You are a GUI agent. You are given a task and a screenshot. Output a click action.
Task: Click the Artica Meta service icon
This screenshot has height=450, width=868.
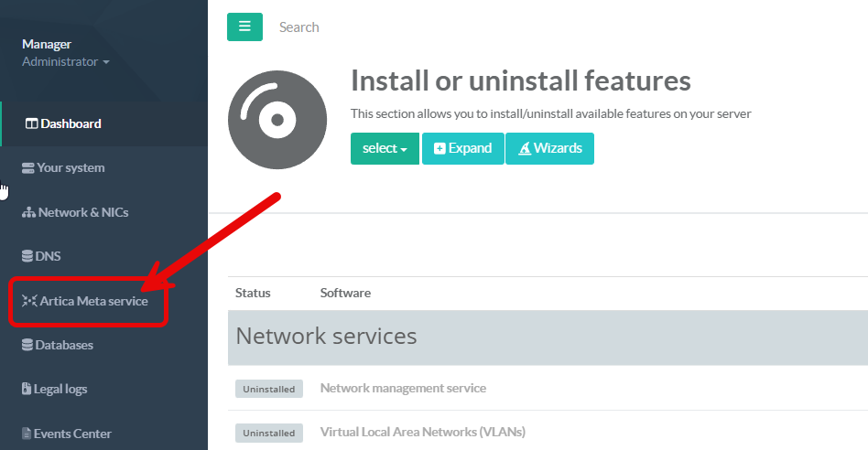point(29,301)
